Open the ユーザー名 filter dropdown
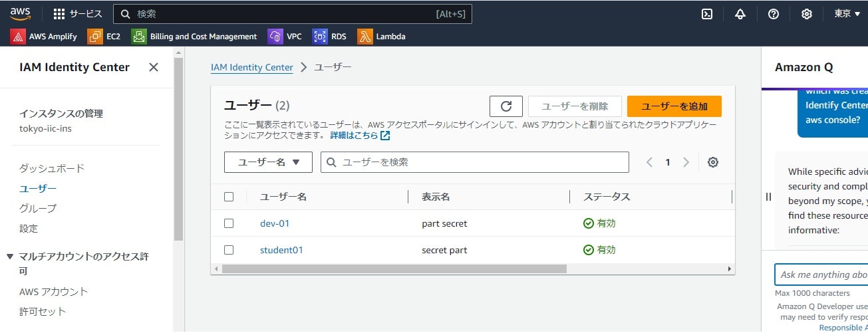This screenshot has height=333, width=868. coord(268,162)
